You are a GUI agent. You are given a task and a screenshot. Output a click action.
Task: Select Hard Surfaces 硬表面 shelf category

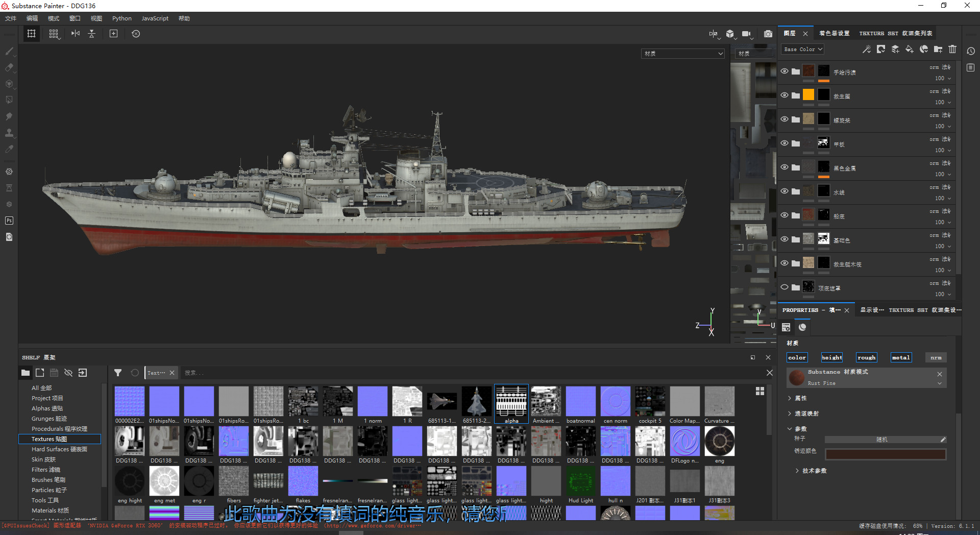point(60,449)
